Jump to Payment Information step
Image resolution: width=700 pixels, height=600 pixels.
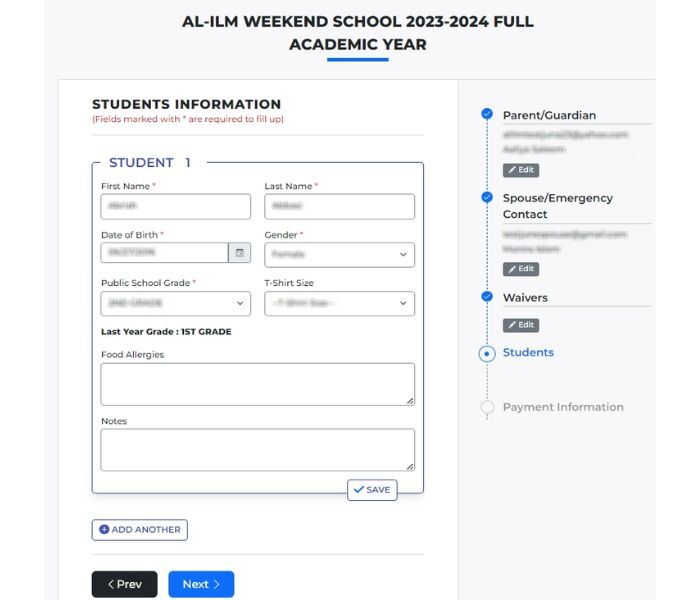[x=563, y=407]
